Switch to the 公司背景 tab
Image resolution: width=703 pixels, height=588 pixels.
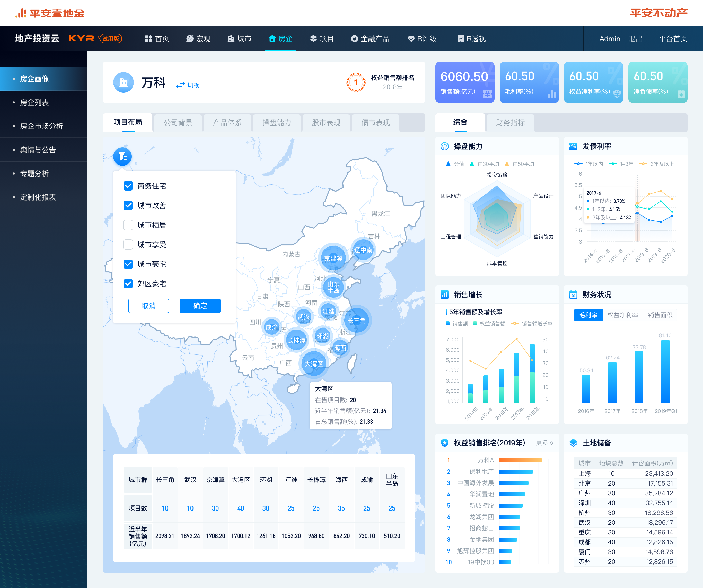coord(178,123)
